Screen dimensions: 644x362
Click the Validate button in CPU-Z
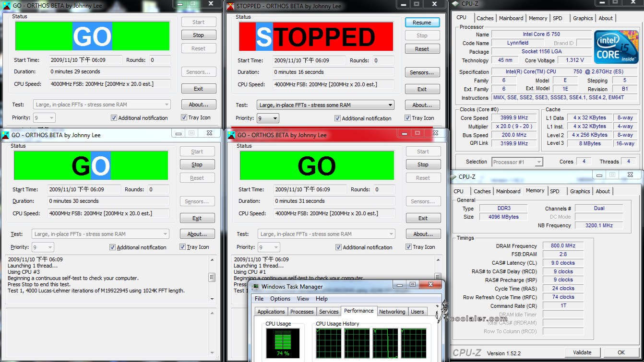tap(582, 352)
